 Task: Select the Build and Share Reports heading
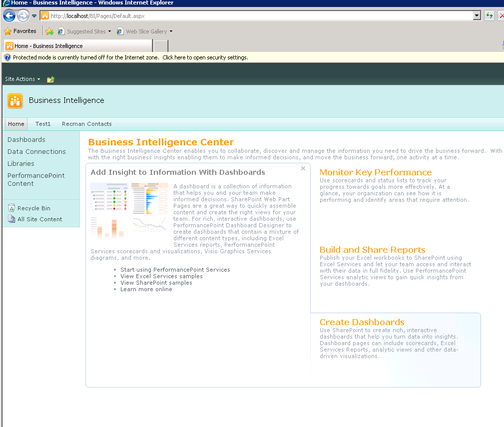click(x=372, y=250)
